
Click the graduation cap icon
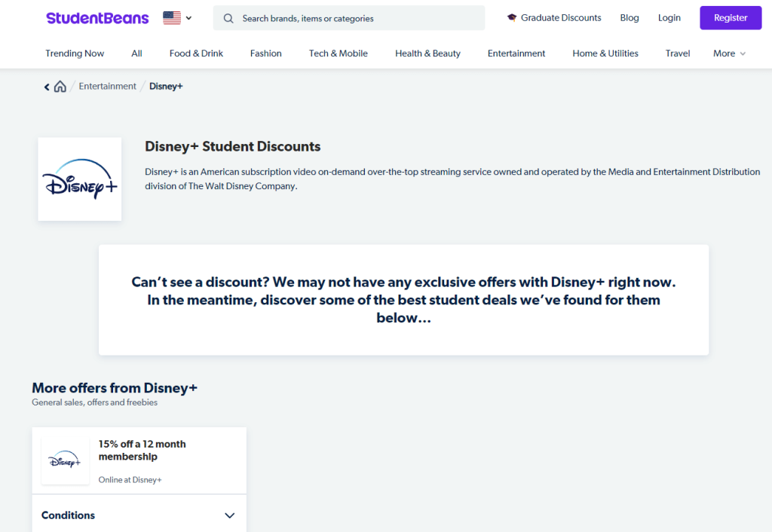tap(512, 18)
